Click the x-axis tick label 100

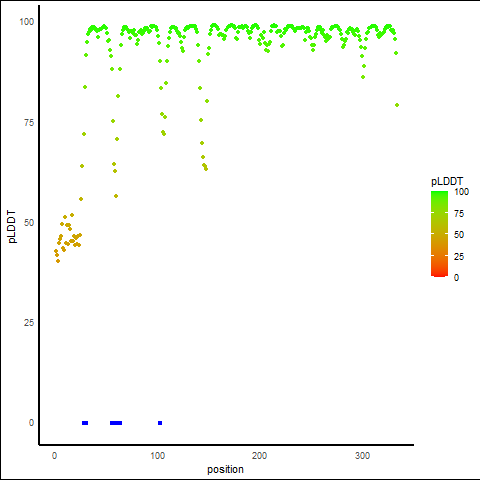point(157,456)
